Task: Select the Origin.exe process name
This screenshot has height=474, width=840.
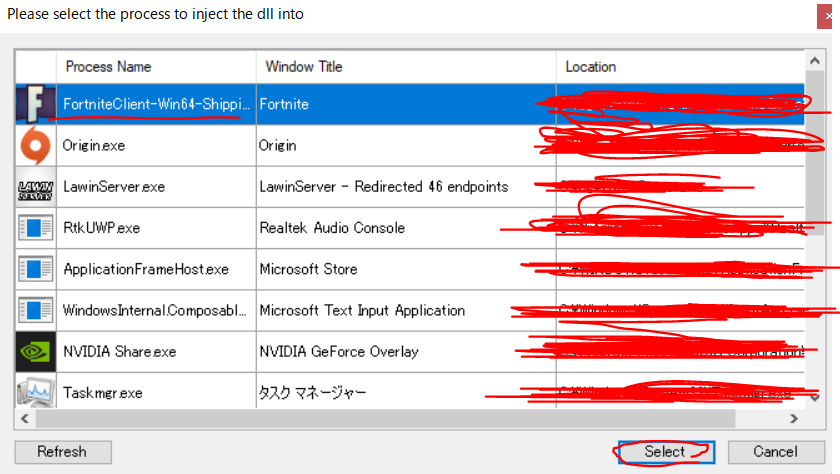Action: click(94, 146)
